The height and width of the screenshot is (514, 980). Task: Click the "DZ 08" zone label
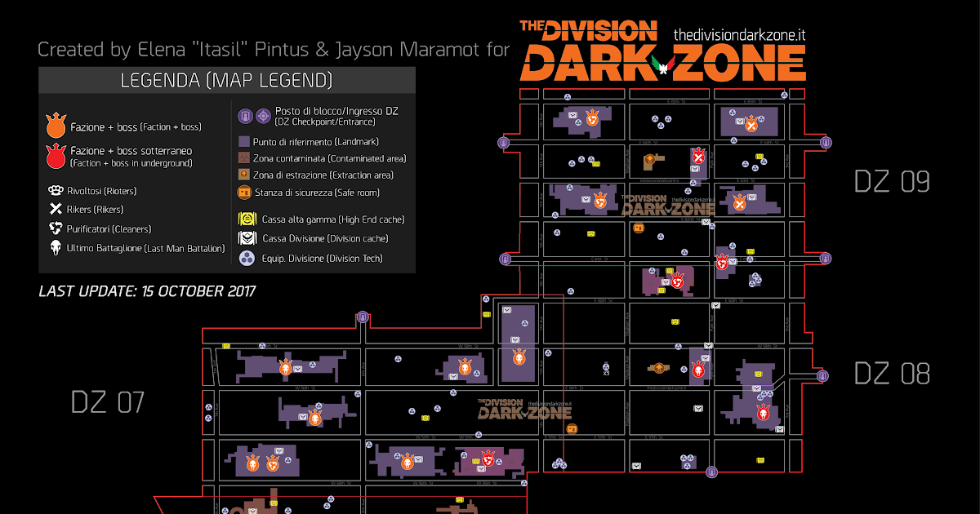coord(892,374)
